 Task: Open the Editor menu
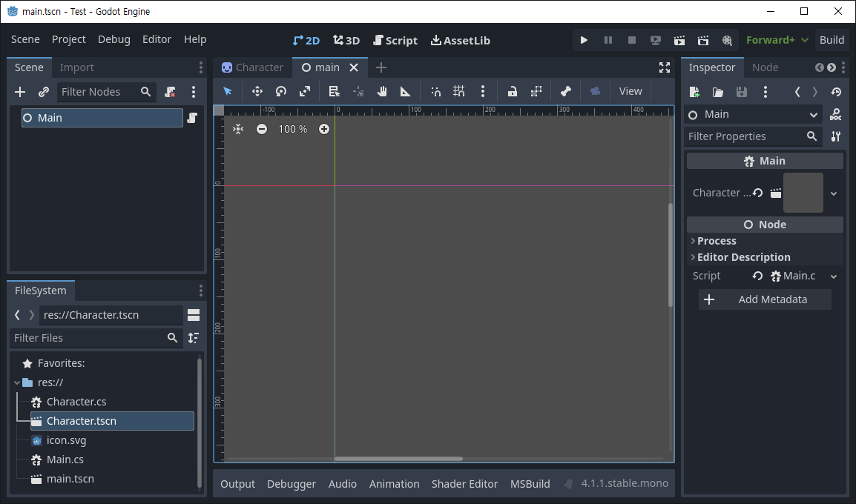157,39
